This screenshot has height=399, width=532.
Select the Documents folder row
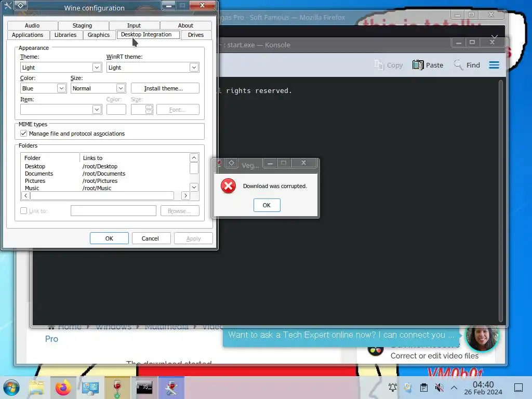[38, 174]
